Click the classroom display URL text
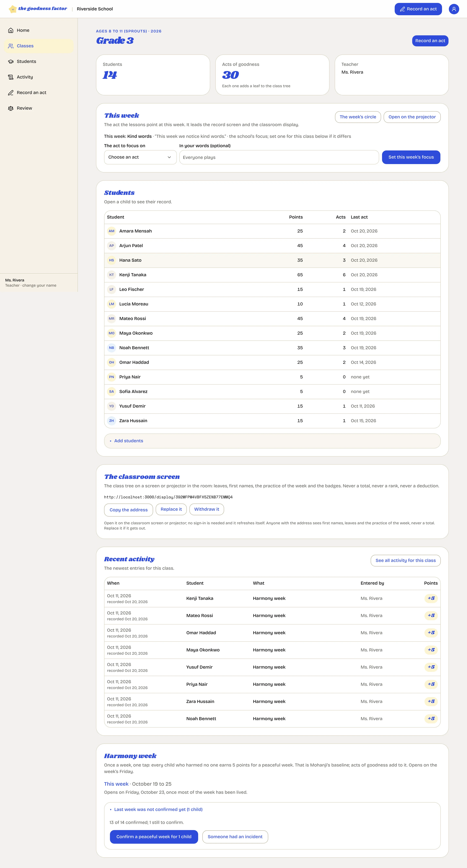The width and height of the screenshot is (467, 868). (x=168, y=497)
